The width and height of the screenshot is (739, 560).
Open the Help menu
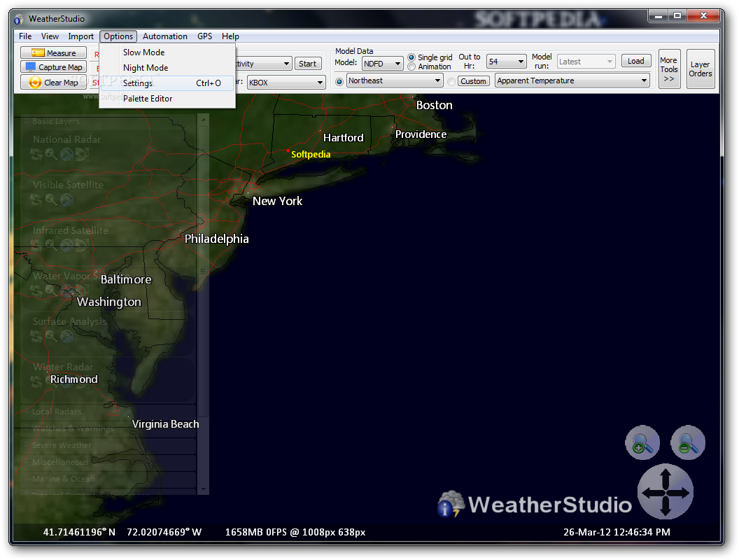[x=230, y=36]
